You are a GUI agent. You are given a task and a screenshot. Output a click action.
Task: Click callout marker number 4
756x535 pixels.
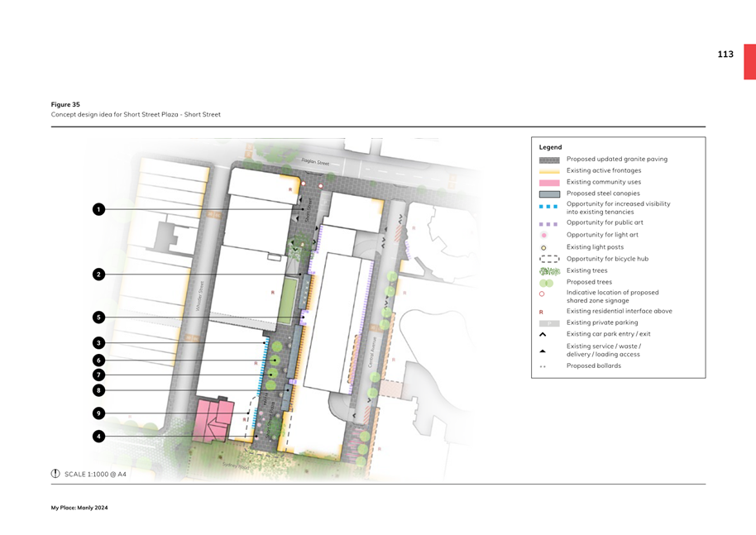pos(98,436)
